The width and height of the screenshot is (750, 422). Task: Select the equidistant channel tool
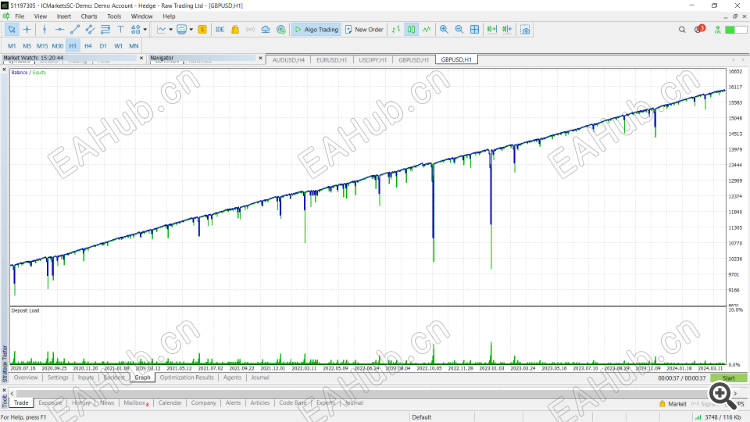point(90,30)
